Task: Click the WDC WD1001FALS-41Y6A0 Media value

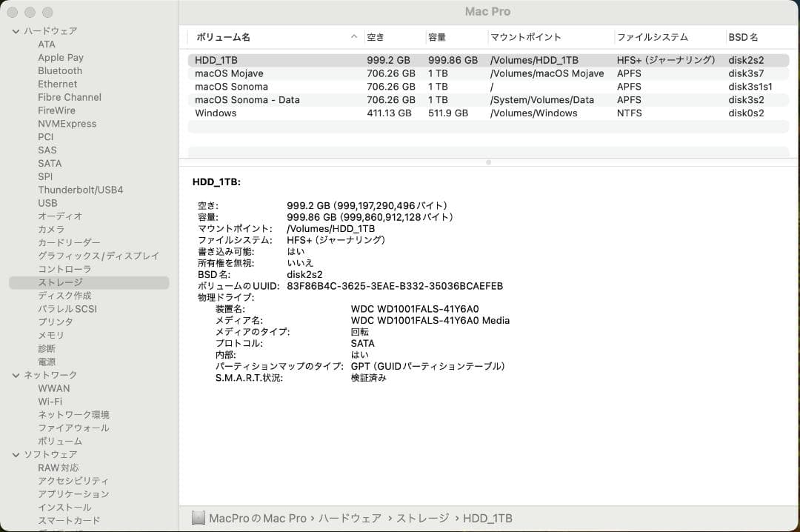Action: (x=430, y=321)
